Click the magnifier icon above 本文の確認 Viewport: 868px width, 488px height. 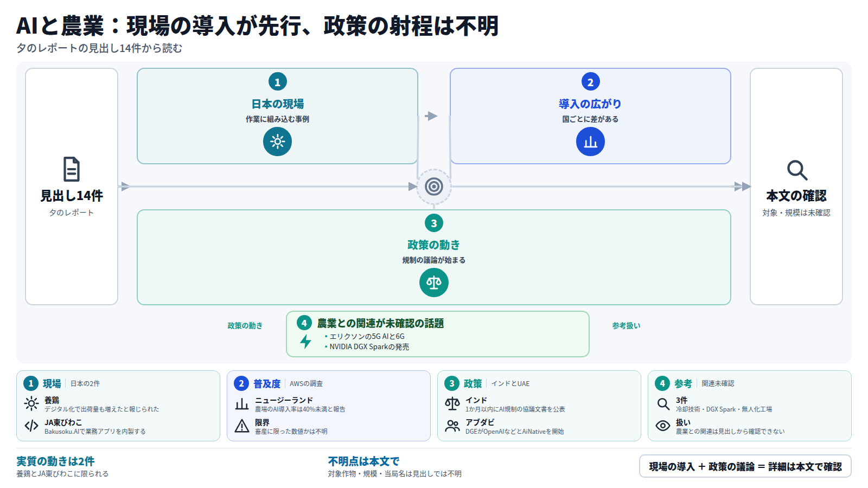click(x=797, y=170)
